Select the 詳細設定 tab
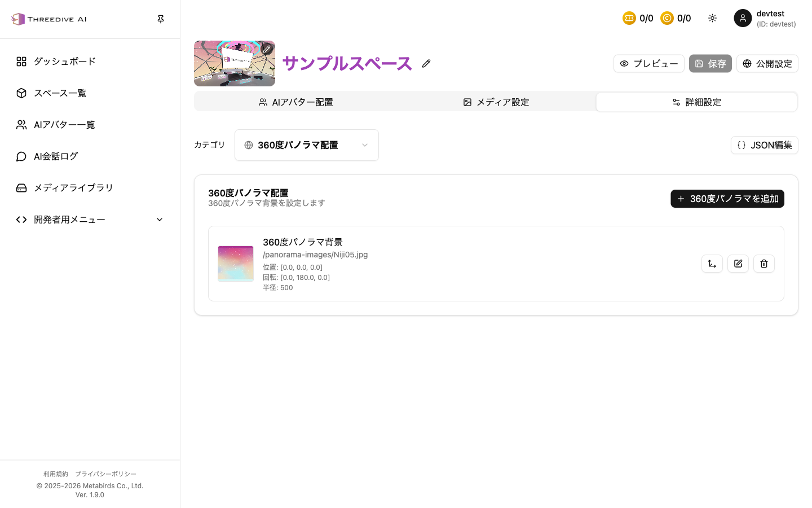This screenshot has width=812, height=508. [696, 102]
